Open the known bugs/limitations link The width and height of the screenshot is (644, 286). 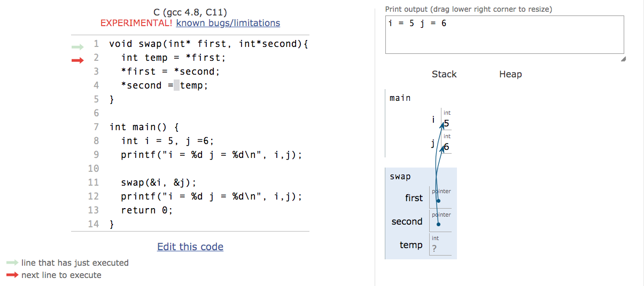pyautogui.click(x=228, y=23)
